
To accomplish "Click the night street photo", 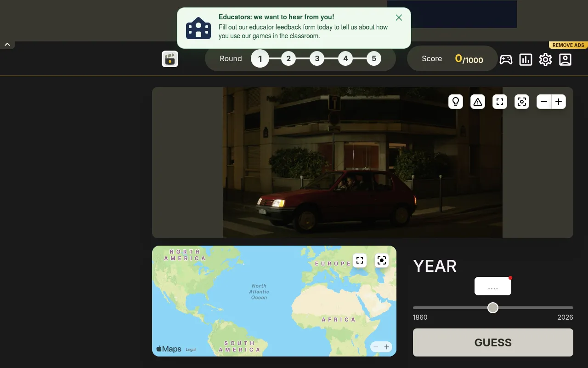I will 362,162.
